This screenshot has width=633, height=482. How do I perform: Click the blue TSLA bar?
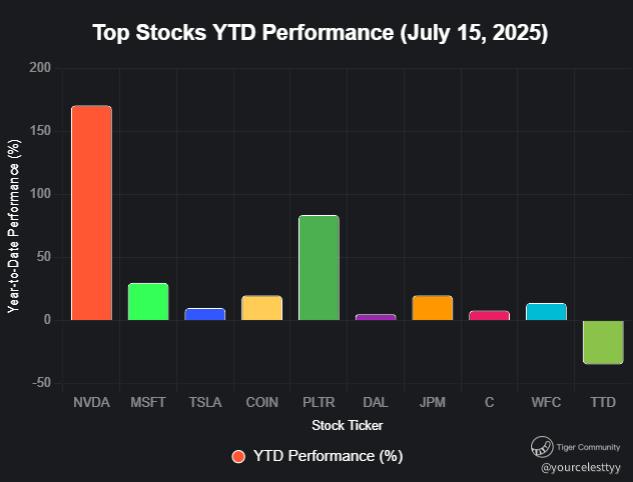point(205,314)
